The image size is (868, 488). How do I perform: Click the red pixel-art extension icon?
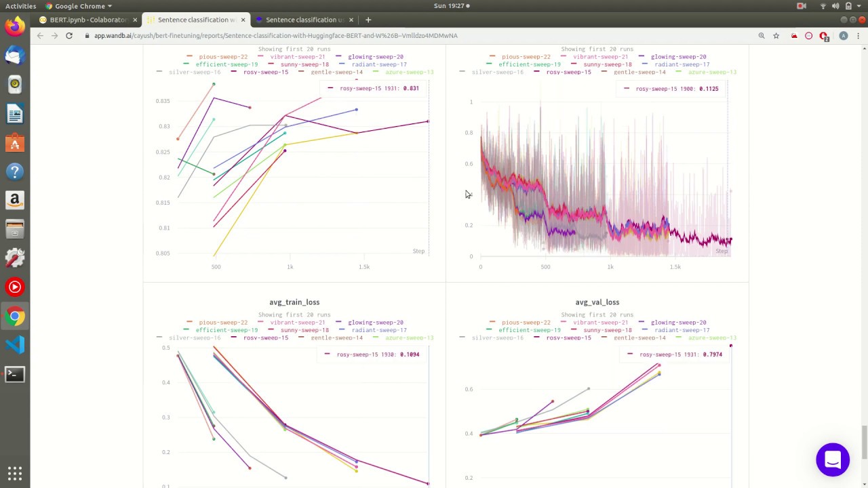[x=794, y=36]
